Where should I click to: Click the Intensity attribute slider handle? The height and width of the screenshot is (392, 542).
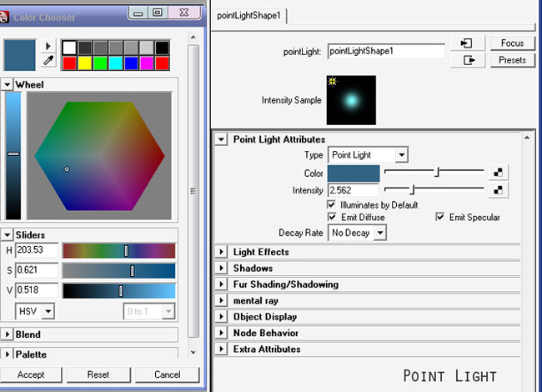[x=413, y=190]
